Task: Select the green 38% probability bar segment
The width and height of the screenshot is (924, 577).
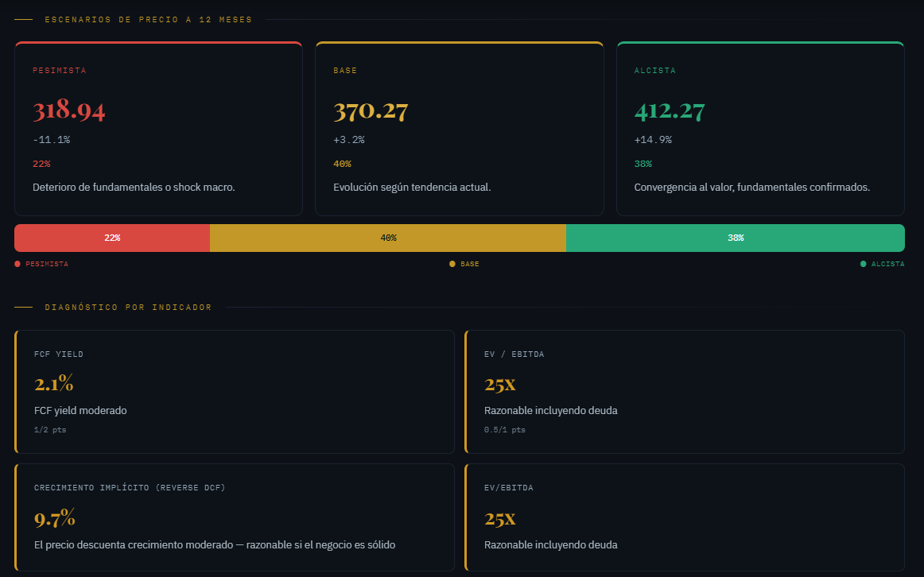Action: click(736, 238)
